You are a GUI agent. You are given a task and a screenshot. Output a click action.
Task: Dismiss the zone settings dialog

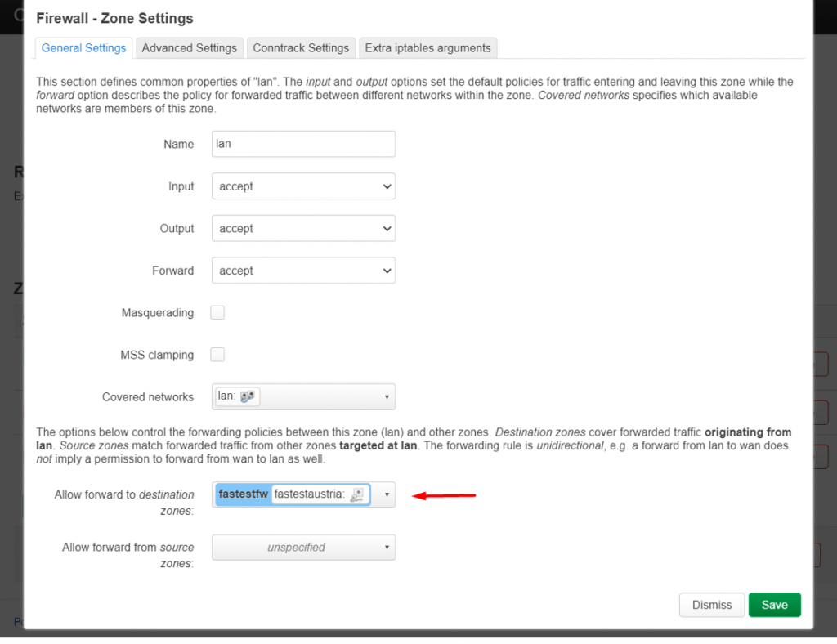711,605
